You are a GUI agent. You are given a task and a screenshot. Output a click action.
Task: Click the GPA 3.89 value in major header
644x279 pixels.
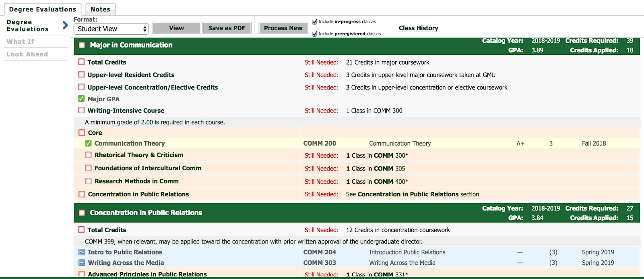[x=537, y=50]
